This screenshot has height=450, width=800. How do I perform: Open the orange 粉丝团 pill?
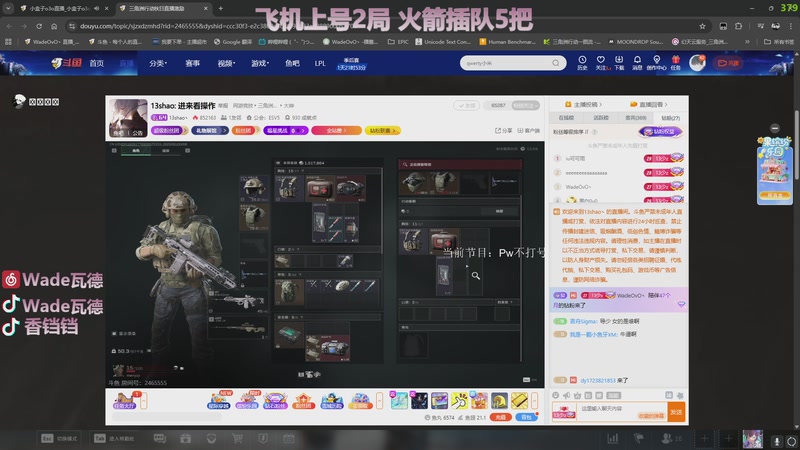[x=245, y=131]
